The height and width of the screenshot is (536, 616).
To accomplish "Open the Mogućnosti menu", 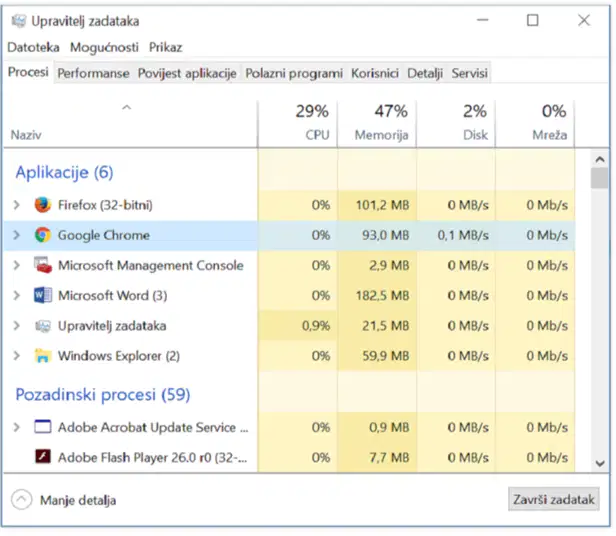I will click(104, 47).
